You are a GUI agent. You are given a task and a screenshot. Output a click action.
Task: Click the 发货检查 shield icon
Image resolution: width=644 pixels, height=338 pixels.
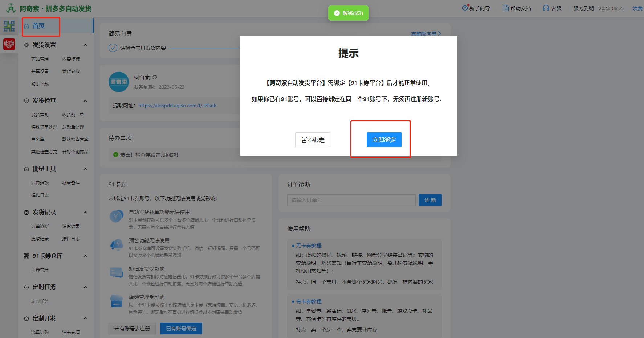pyautogui.click(x=27, y=101)
